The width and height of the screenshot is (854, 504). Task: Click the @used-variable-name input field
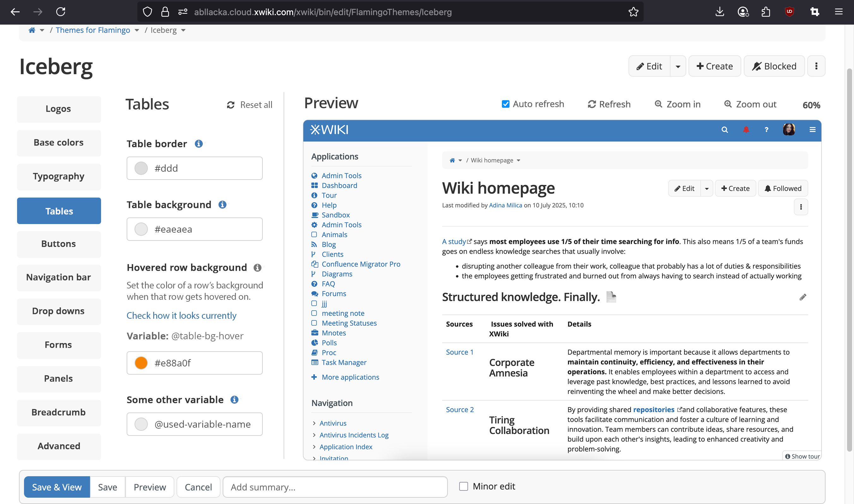(195, 424)
